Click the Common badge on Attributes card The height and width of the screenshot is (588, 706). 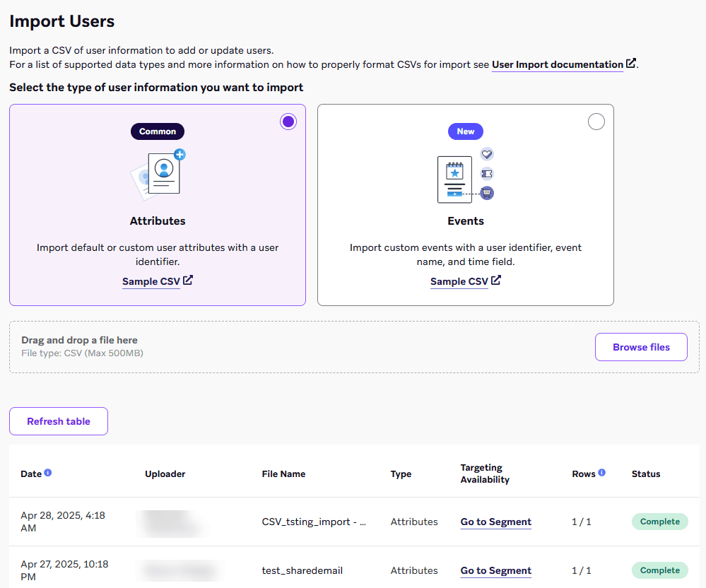click(158, 131)
